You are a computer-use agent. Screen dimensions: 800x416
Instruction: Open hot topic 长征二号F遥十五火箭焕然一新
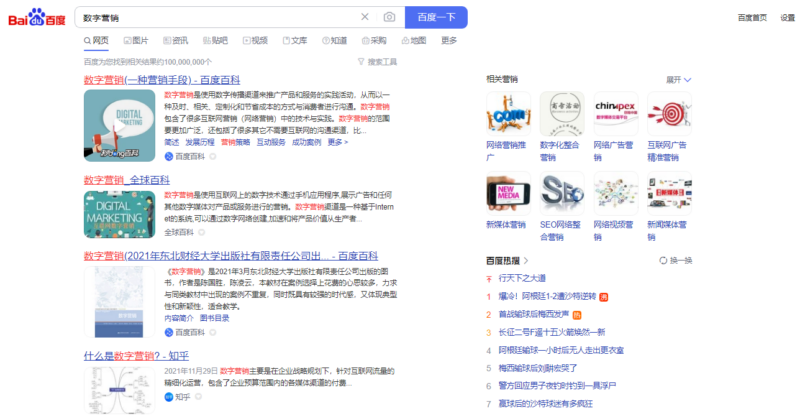[552, 332]
